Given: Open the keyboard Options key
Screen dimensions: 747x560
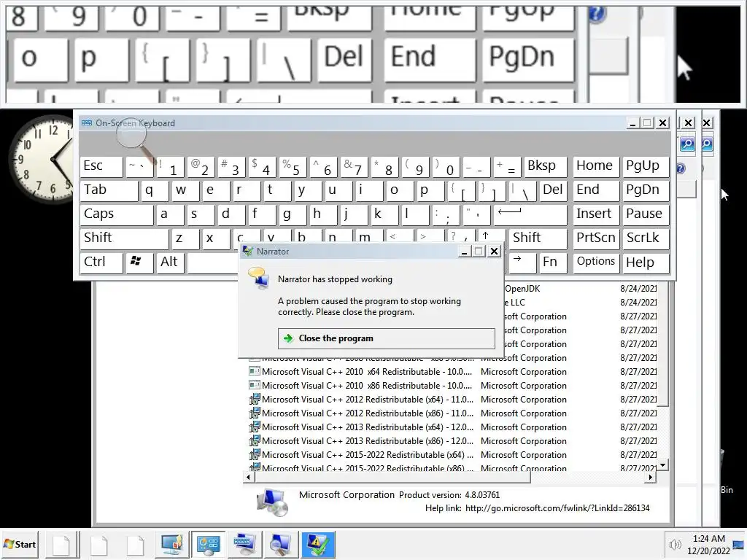Looking at the screenshot, I should tap(595, 262).
